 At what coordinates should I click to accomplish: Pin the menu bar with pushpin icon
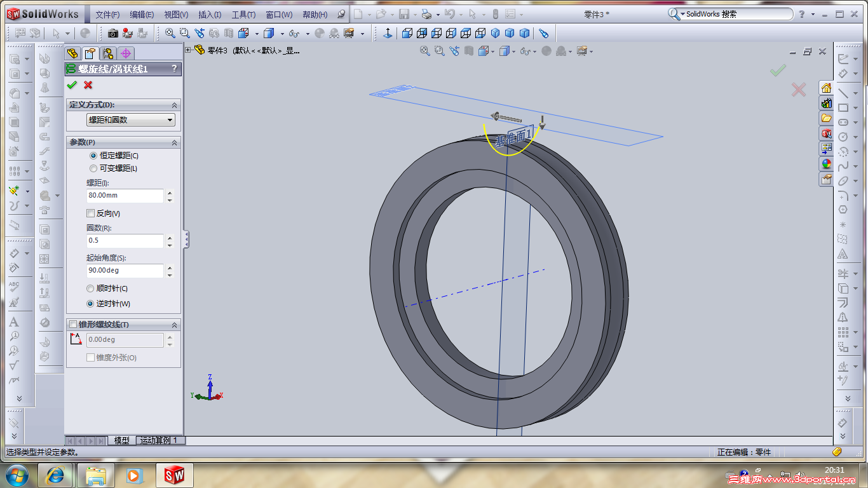coord(342,14)
